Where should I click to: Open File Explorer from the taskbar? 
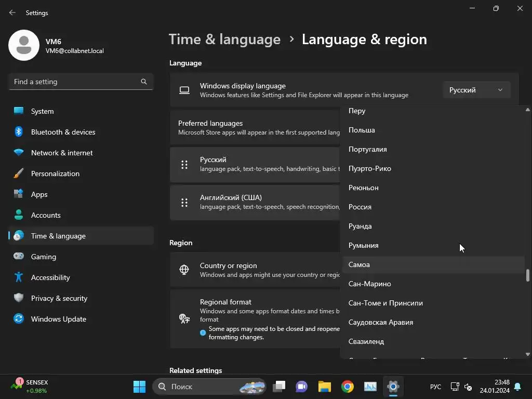click(x=325, y=387)
